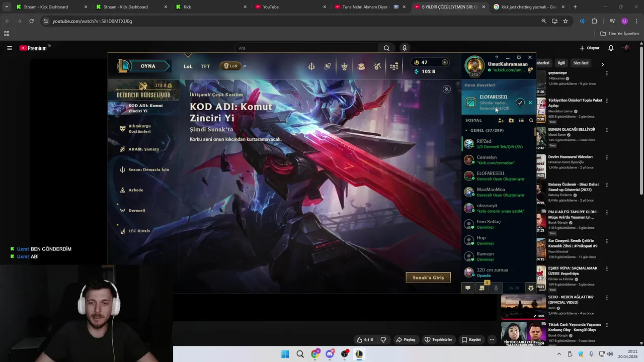Accept the ELOFARESİ31 game invite

520,103
